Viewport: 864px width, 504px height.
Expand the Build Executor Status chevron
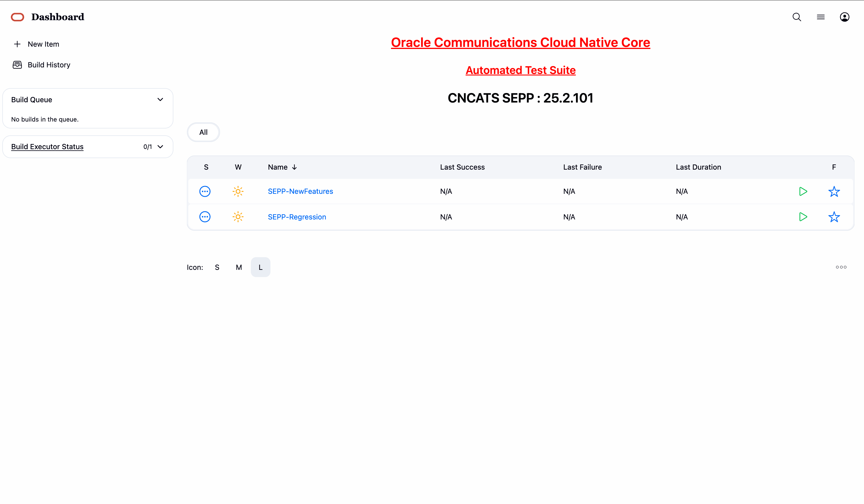(x=160, y=147)
